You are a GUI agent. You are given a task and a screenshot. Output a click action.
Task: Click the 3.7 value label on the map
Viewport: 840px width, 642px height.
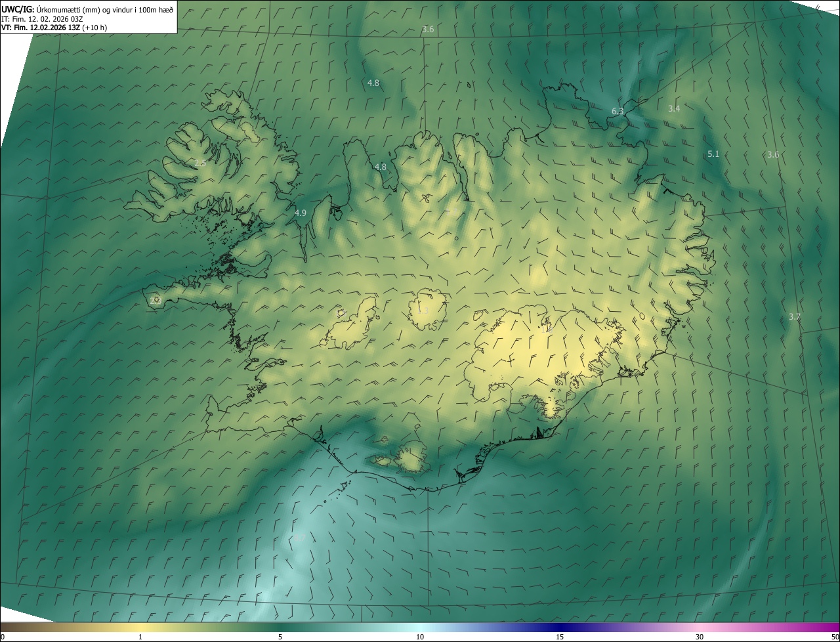(x=794, y=316)
